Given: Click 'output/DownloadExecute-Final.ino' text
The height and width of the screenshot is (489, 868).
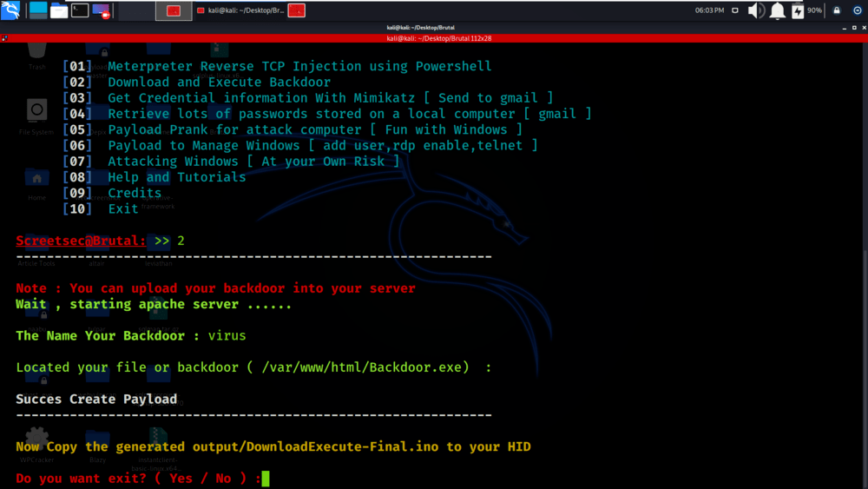Looking at the screenshot, I should [x=316, y=447].
